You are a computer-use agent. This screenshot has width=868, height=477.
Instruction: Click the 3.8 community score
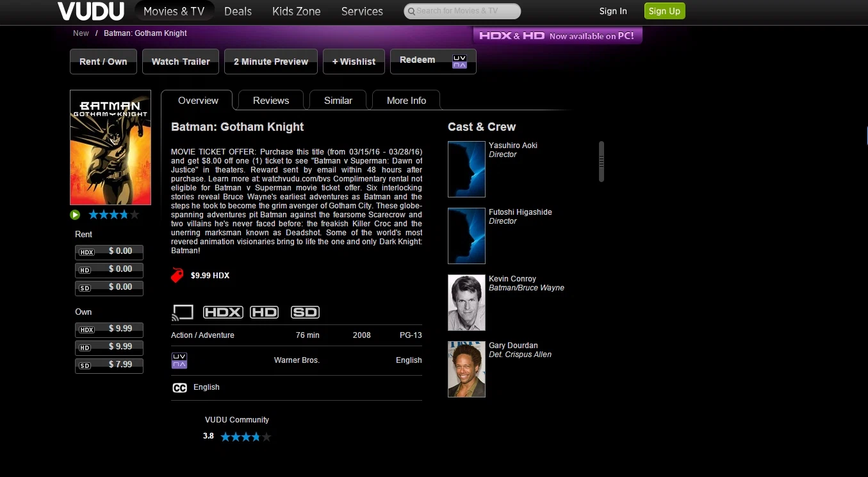click(x=208, y=436)
